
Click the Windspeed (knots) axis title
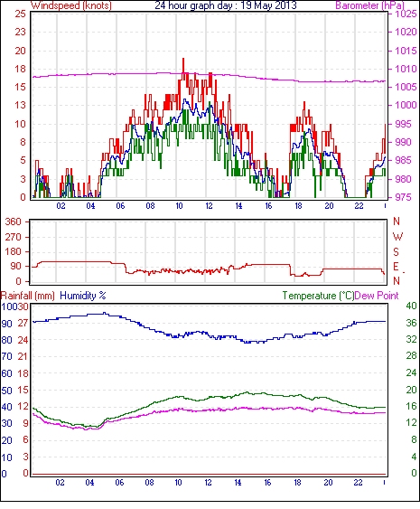[x=71, y=5]
